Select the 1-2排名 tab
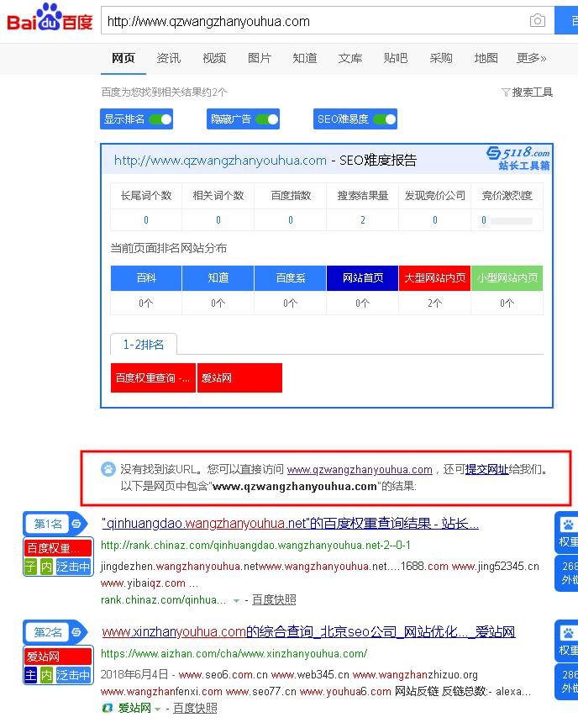 [144, 345]
